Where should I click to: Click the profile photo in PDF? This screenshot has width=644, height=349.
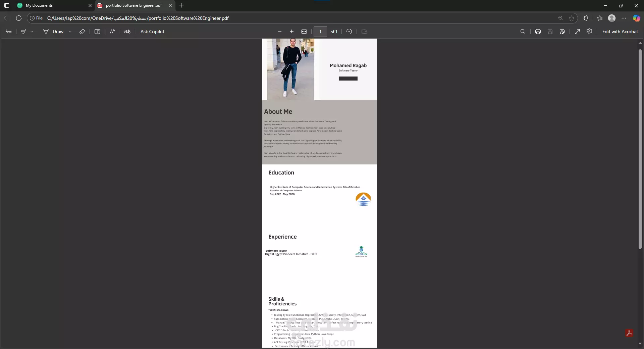click(x=290, y=69)
